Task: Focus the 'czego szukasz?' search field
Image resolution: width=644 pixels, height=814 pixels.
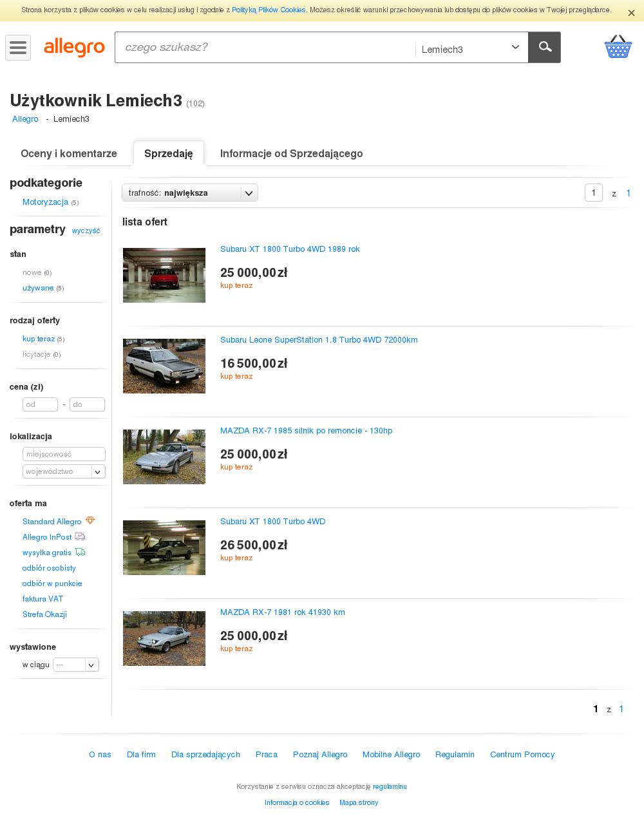Action: [x=265, y=47]
